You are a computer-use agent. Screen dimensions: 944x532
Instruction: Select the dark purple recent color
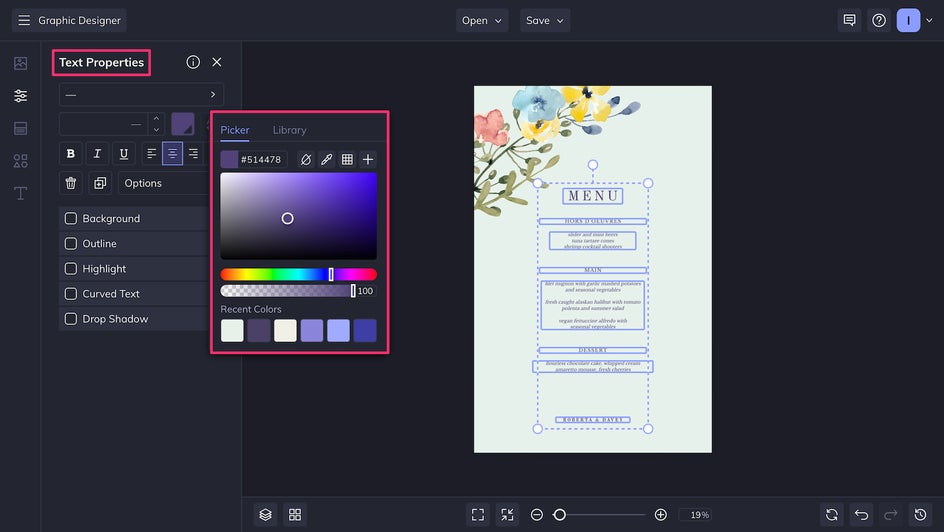(259, 330)
